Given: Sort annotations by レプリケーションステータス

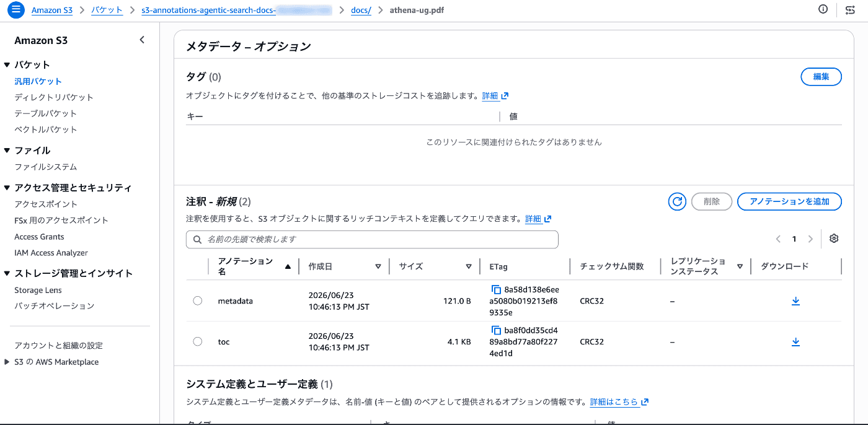Looking at the screenshot, I should [740, 266].
